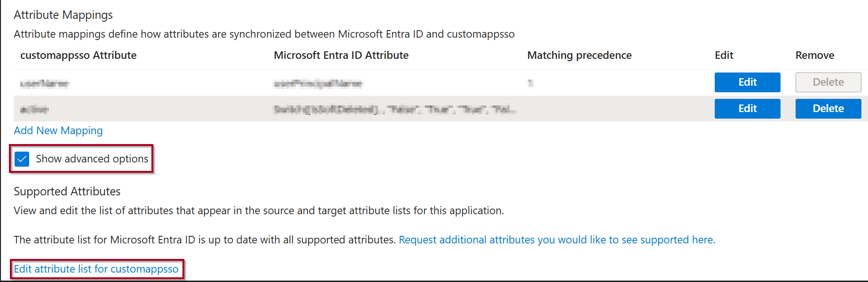The image size is (868, 282).
Task: Click the Remove column header
Action: pos(814,56)
